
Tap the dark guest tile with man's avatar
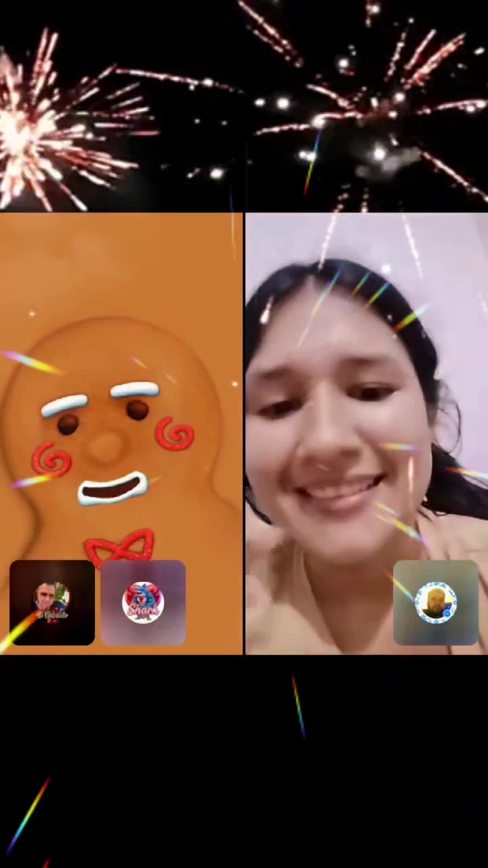click(x=52, y=603)
